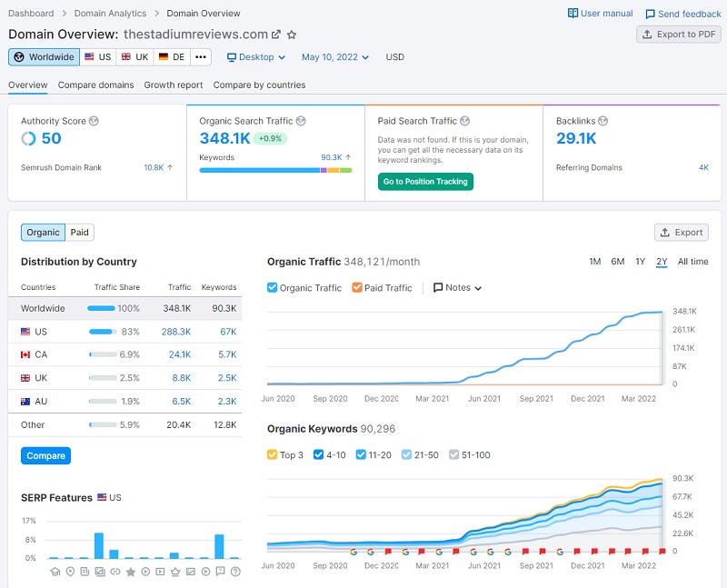Screen dimensions: 727x588
Task: Select the graduation cap SERP feature icon
Action: click(x=55, y=572)
